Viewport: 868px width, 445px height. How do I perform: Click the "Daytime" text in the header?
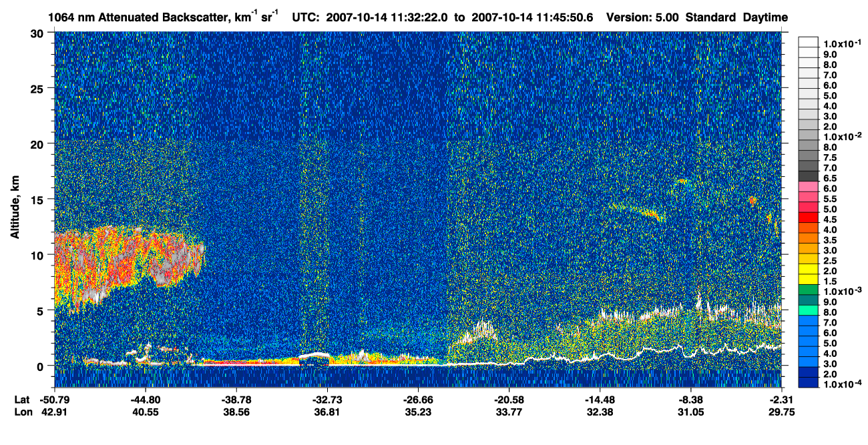(765, 17)
